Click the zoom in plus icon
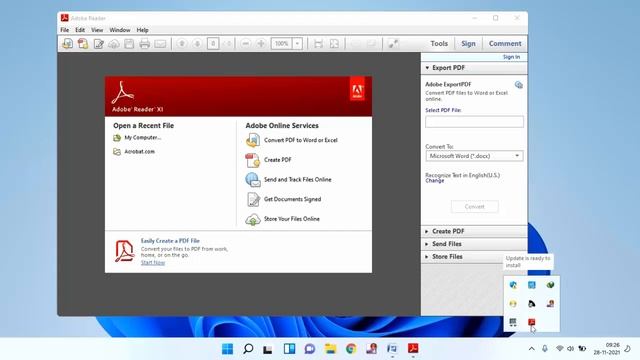Viewport: 640px width, 360px height. coord(261,43)
